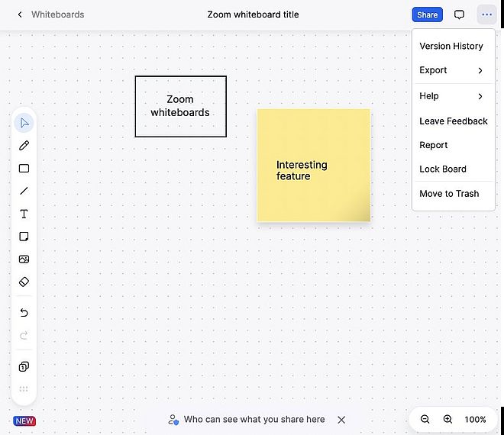Select the pointer selection tool
Image resolution: width=504 pixels, height=435 pixels.
pyautogui.click(x=24, y=123)
